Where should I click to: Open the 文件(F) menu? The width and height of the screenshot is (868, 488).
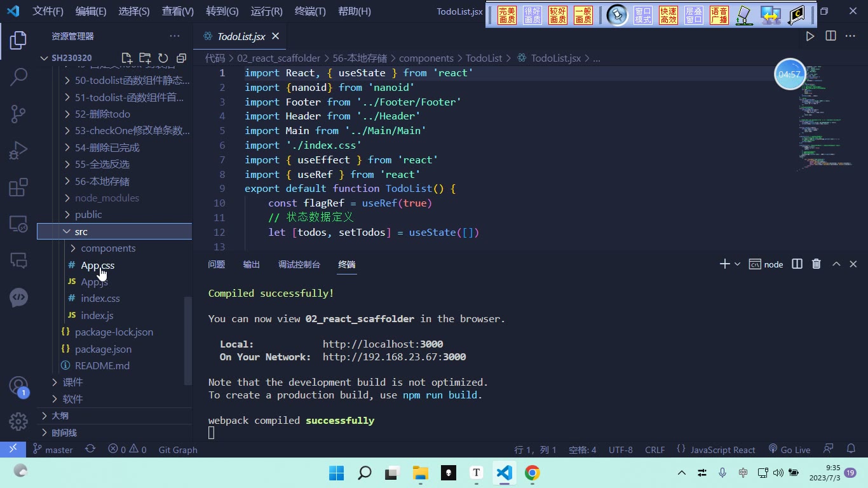(x=48, y=11)
